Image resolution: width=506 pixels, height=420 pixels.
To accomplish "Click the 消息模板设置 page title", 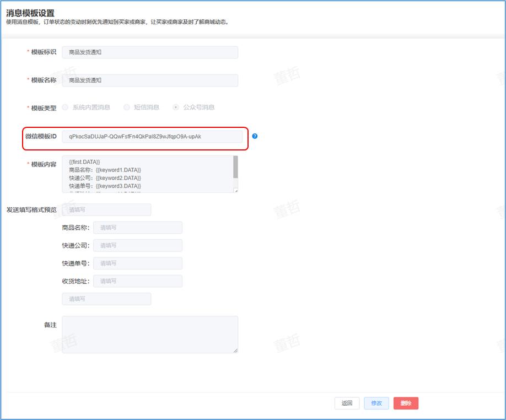I will 30,13.
